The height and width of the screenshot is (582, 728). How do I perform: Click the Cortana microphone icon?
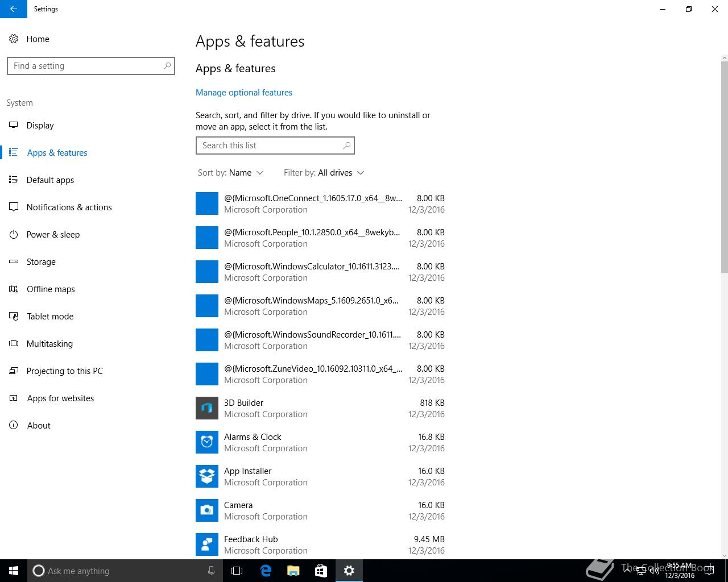coord(211,571)
